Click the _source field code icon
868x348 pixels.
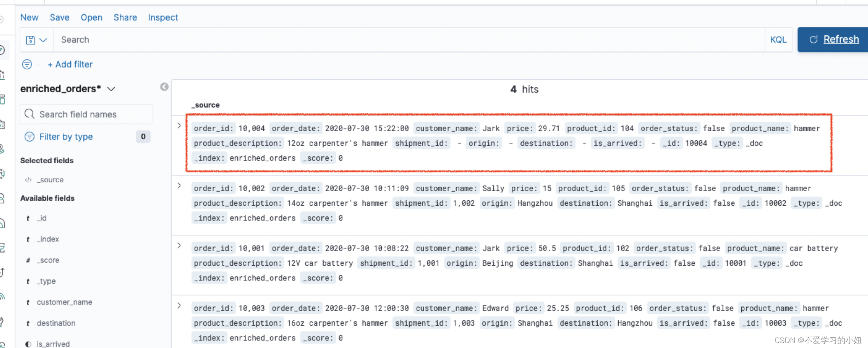tap(28, 180)
